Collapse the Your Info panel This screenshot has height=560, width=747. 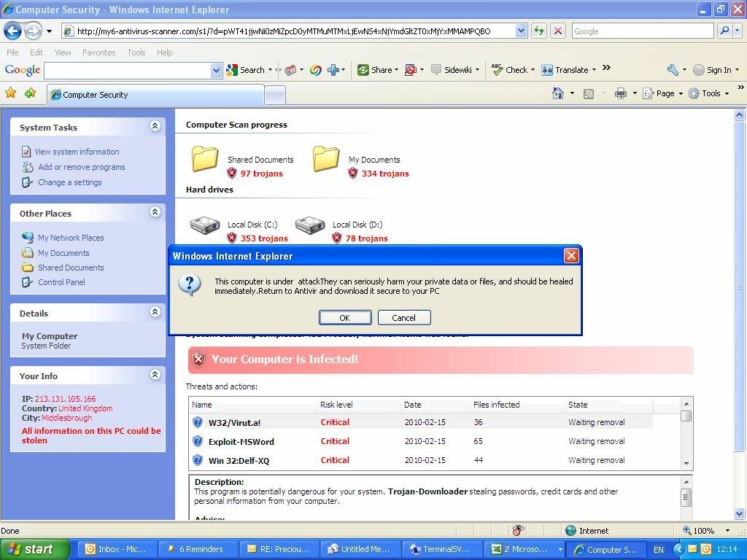(x=155, y=374)
